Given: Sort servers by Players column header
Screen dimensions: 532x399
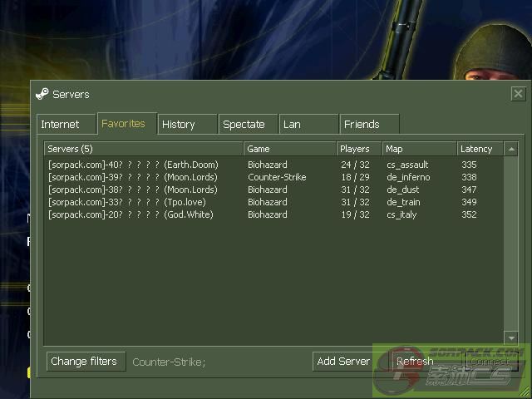Looking at the screenshot, I should tap(358, 149).
